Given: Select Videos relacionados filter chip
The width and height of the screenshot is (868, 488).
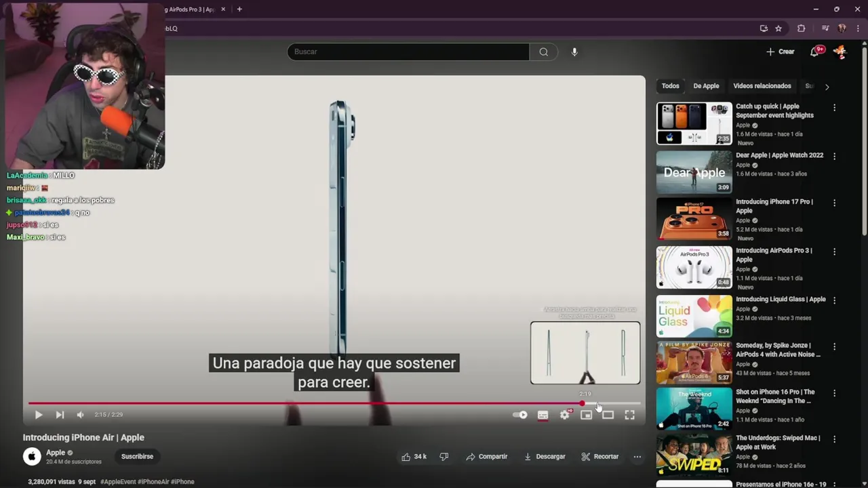Looking at the screenshot, I should point(762,86).
